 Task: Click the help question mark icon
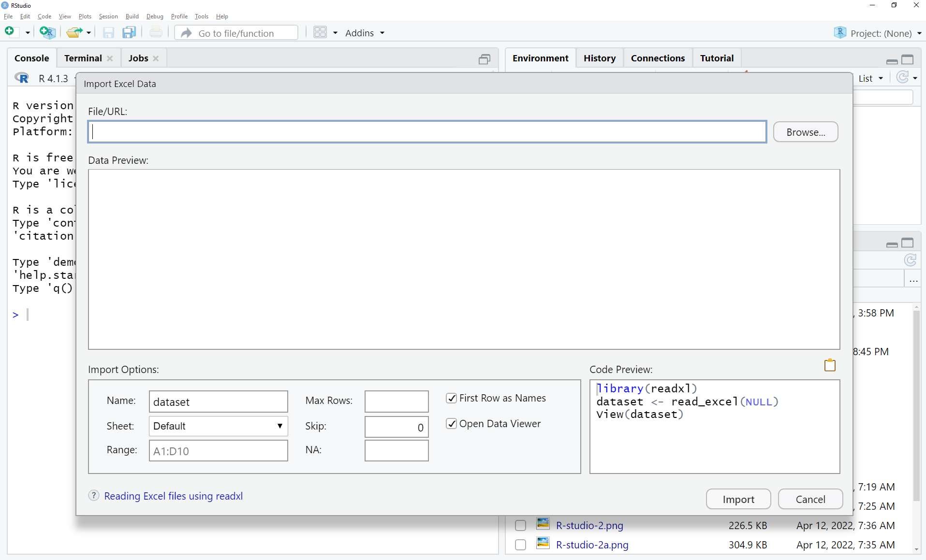[x=94, y=496]
